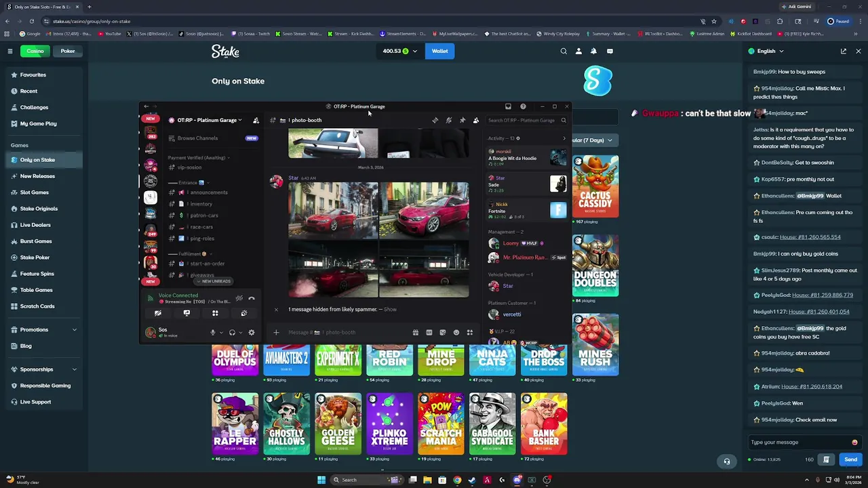Share your screen in Discord voice panel
Image resolution: width=868 pixels, height=488 pixels.
pyautogui.click(x=186, y=313)
